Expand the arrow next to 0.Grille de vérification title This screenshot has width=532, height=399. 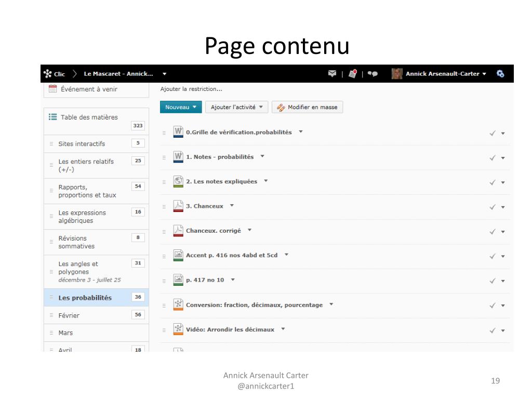(x=301, y=131)
